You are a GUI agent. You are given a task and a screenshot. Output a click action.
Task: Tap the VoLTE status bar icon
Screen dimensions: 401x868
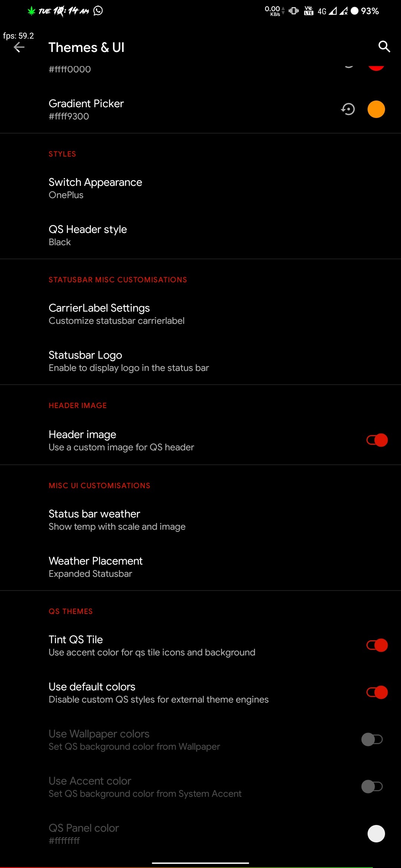[x=309, y=11]
